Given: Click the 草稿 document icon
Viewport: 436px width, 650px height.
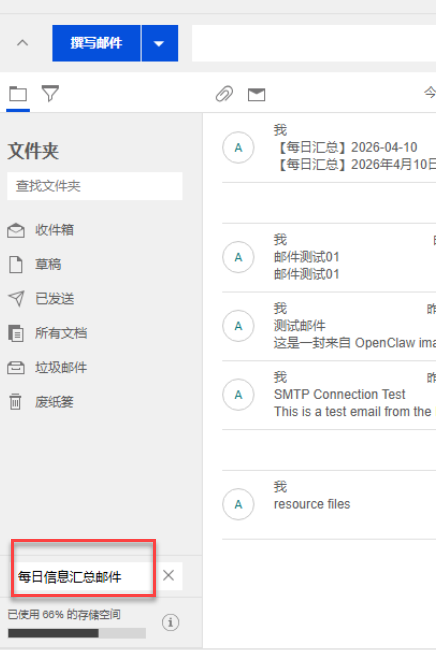Looking at the screenshot, I should 16,264.
